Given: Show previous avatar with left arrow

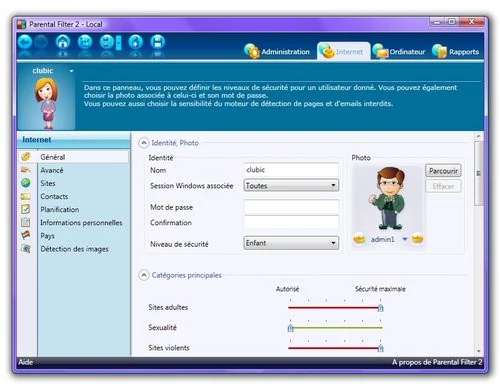Looking at the screenshot, I should click(x=359, y=239).
